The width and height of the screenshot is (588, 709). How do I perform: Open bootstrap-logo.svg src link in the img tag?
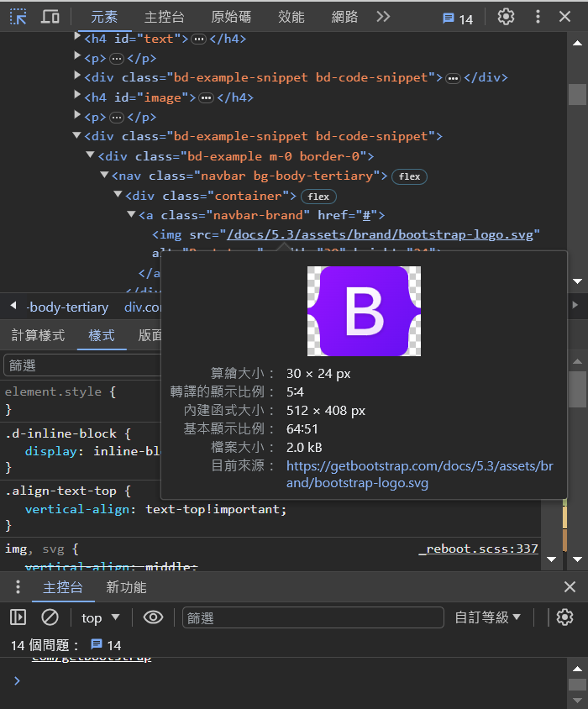(x=380, y=234)
